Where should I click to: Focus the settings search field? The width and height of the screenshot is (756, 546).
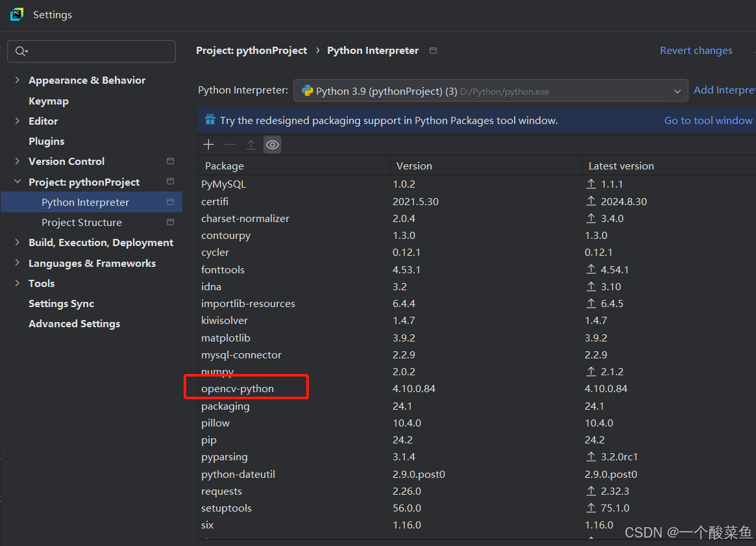pyautogui.click(x=91, y=51)
